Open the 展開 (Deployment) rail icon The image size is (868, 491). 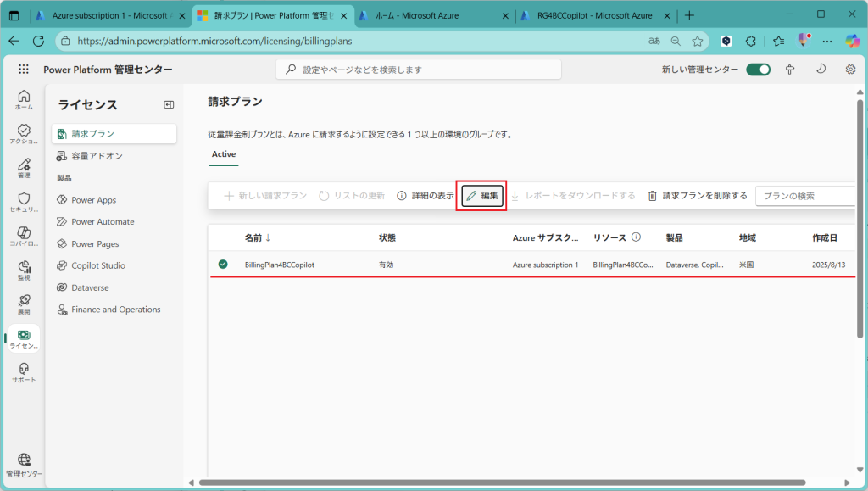(x=24, y=304)
